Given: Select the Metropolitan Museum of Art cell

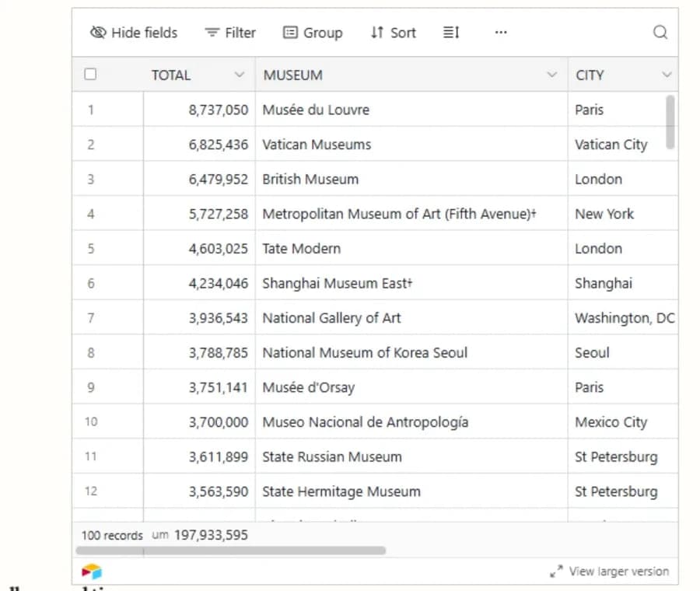Looking at the screenshot, I should coord(411,214).
